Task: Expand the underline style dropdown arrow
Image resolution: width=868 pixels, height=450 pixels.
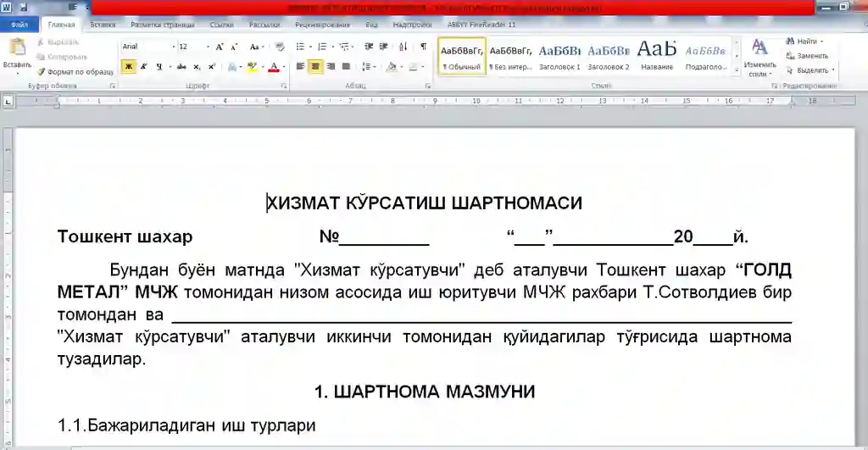Action: click(169, 67)
